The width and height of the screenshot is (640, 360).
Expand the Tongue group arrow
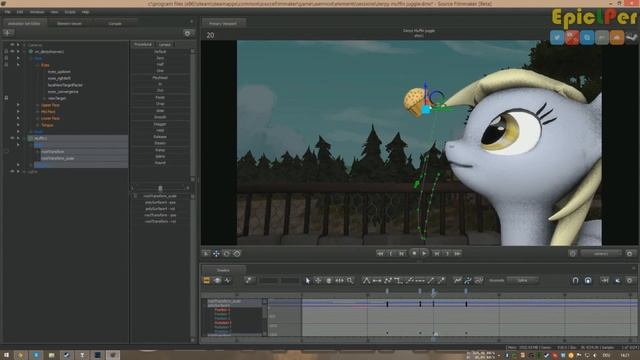tap(18, 125)
